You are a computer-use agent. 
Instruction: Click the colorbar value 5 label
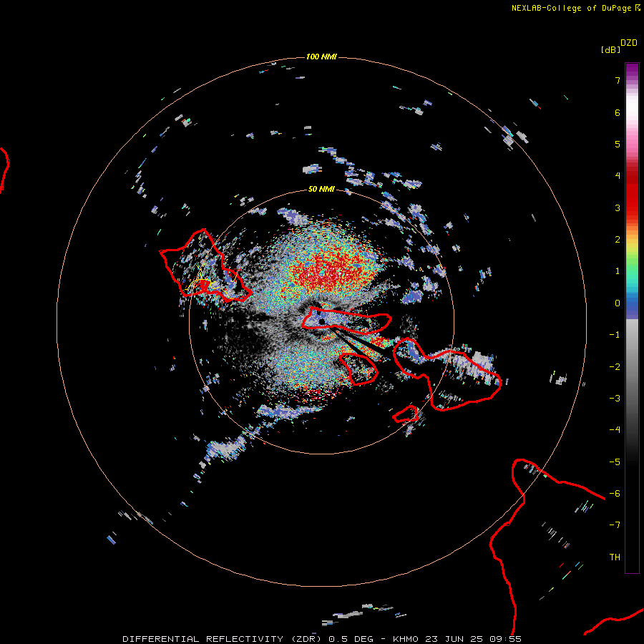tap(618, 144)
